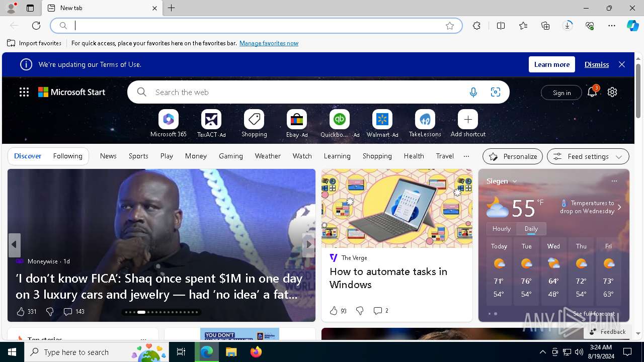Show the previous carousel story arrow
This screenshot has width=644, height=362.
[x=14, y=244]
